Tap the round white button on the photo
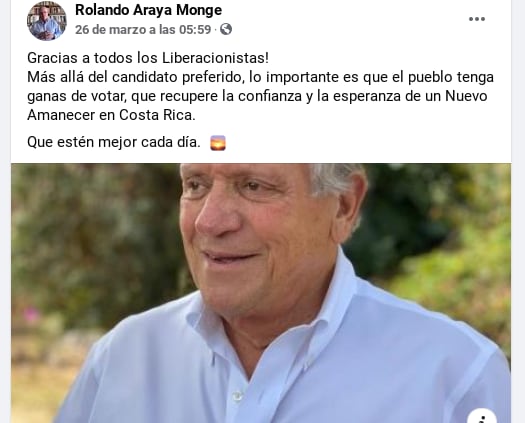Image resolution: width=525 pixels, height=423 pixels. [482, 417]
